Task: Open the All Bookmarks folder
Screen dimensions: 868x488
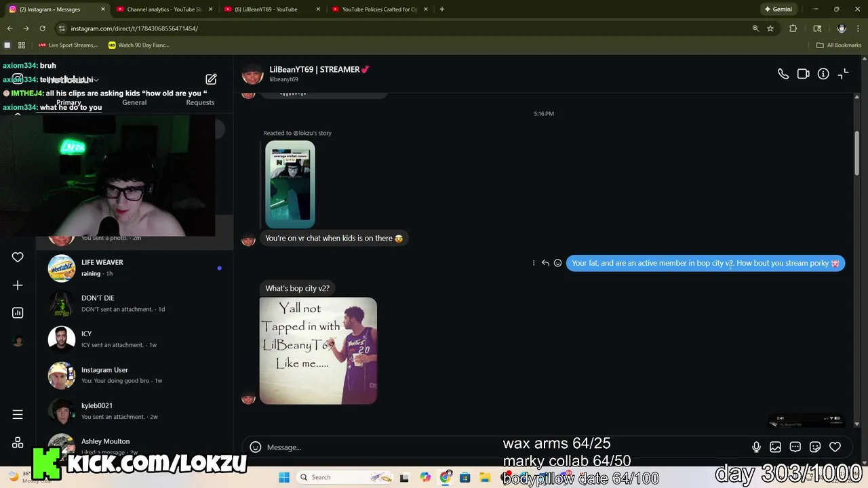Action: tap(839, 45)
